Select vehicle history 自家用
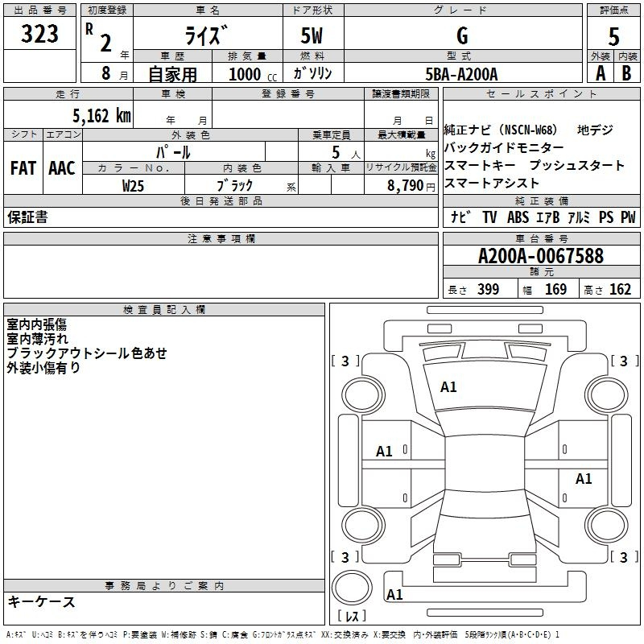The image size is (644, 644). click(x=172, y=74)
